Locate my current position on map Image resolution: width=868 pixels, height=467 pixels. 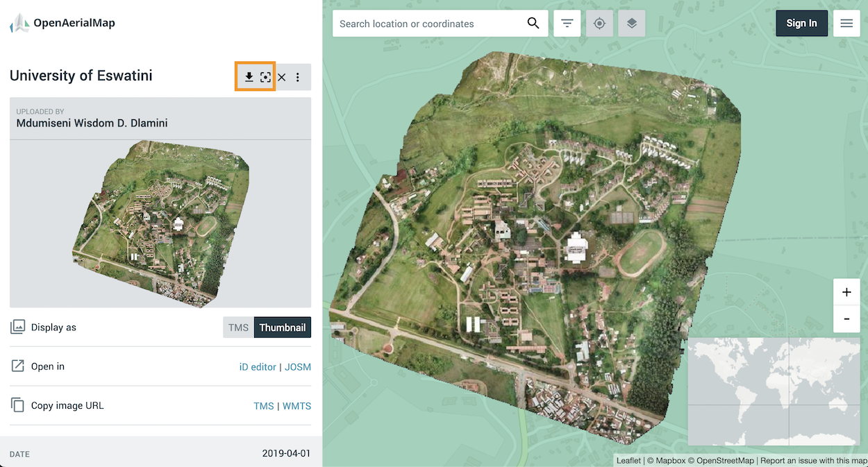(x=599, y=24)
